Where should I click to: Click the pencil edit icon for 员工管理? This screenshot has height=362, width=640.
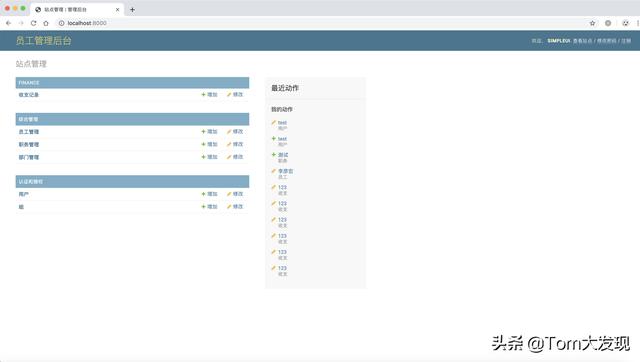[x=229, y=132]
